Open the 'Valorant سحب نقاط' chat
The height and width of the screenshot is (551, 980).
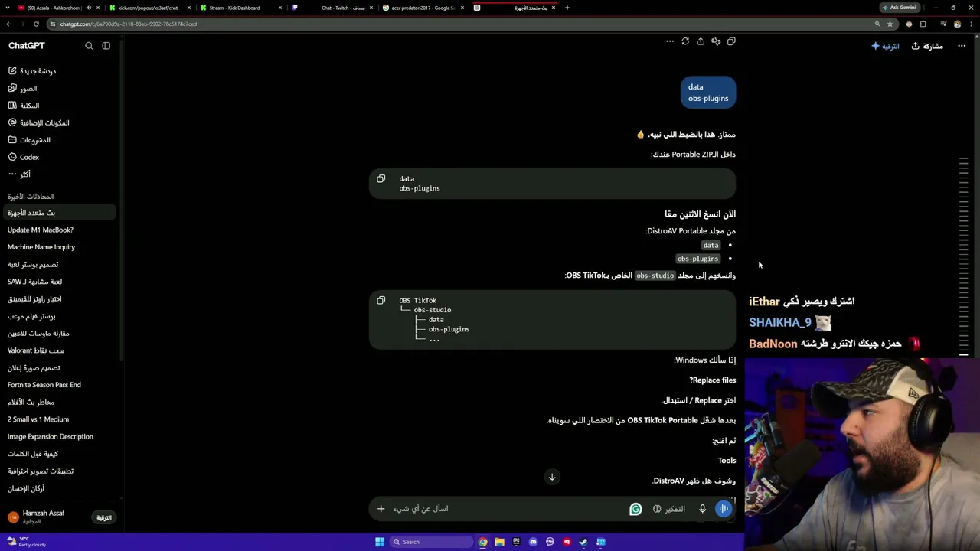(60, 350)
